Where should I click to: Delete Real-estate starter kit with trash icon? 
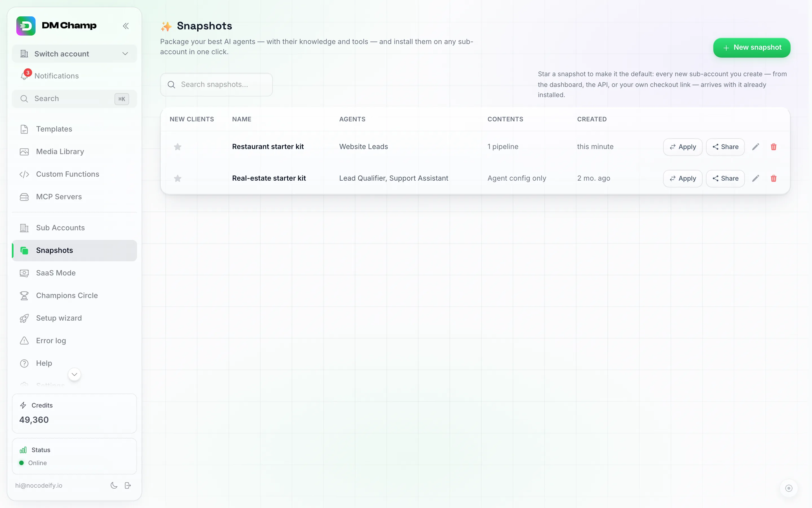coord(774,178)
